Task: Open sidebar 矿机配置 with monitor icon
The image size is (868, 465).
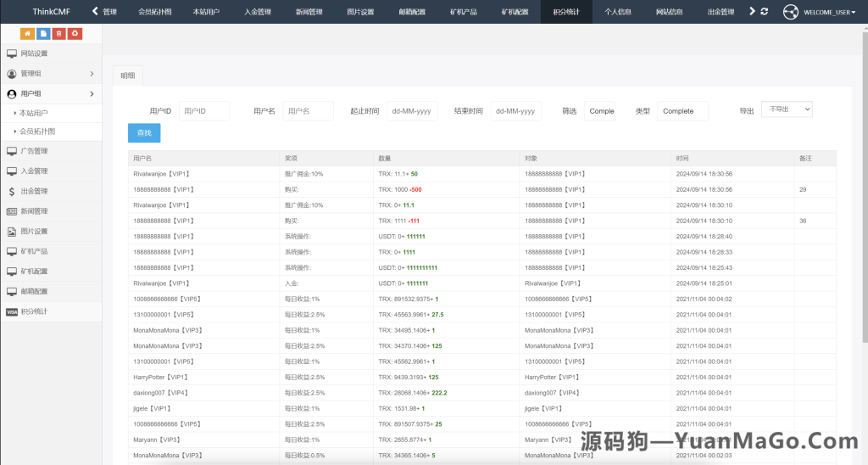Action: [51, 271]
